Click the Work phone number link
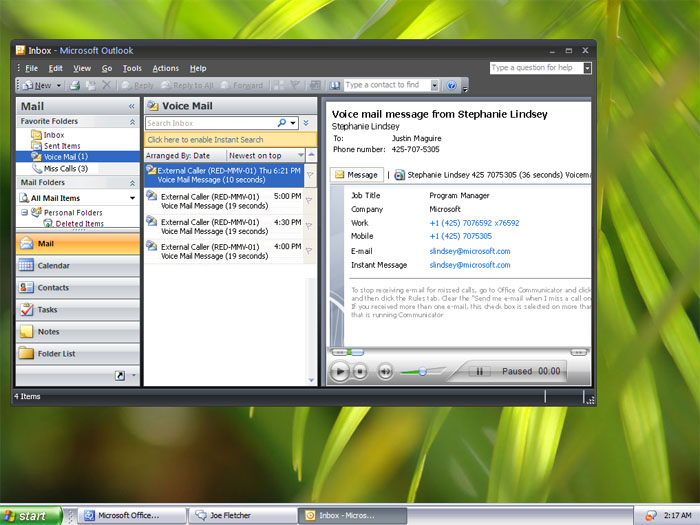 pyautogui.click(x=474, y=223)
